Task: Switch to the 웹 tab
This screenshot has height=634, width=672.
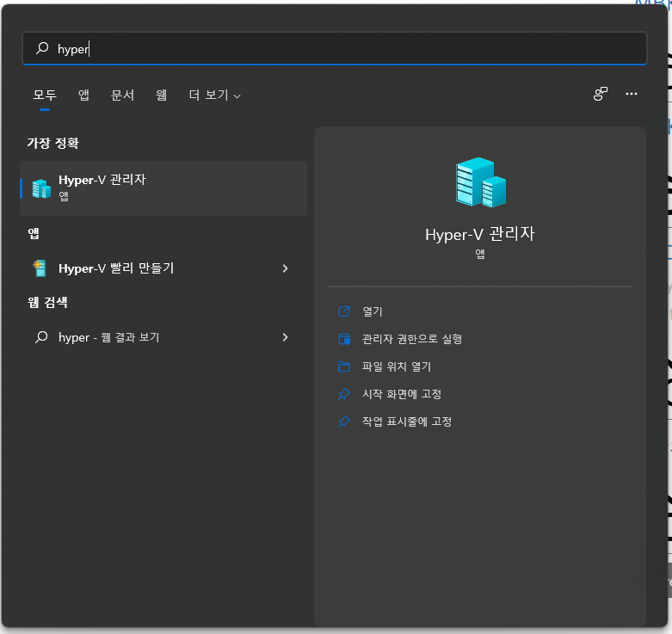Action: pos(161,95)
